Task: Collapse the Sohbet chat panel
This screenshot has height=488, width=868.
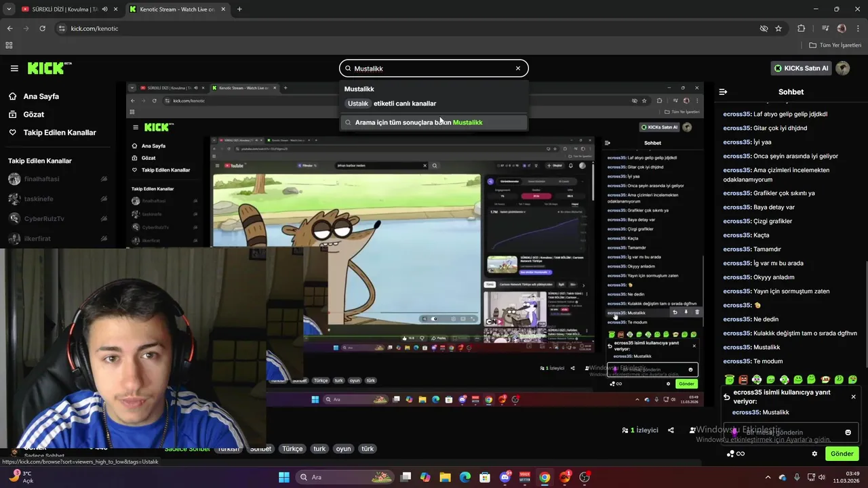Action: point(723,91)
